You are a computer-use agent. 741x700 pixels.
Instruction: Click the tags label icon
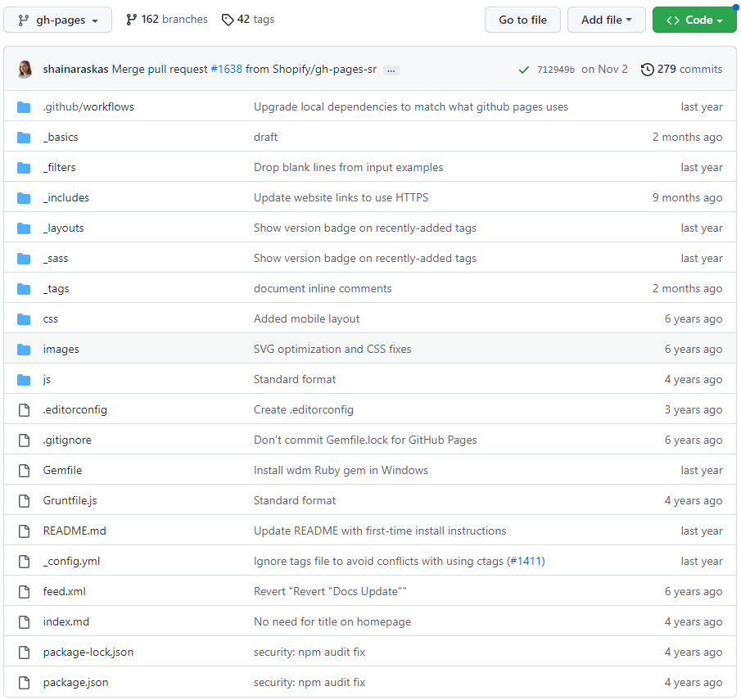228,20
